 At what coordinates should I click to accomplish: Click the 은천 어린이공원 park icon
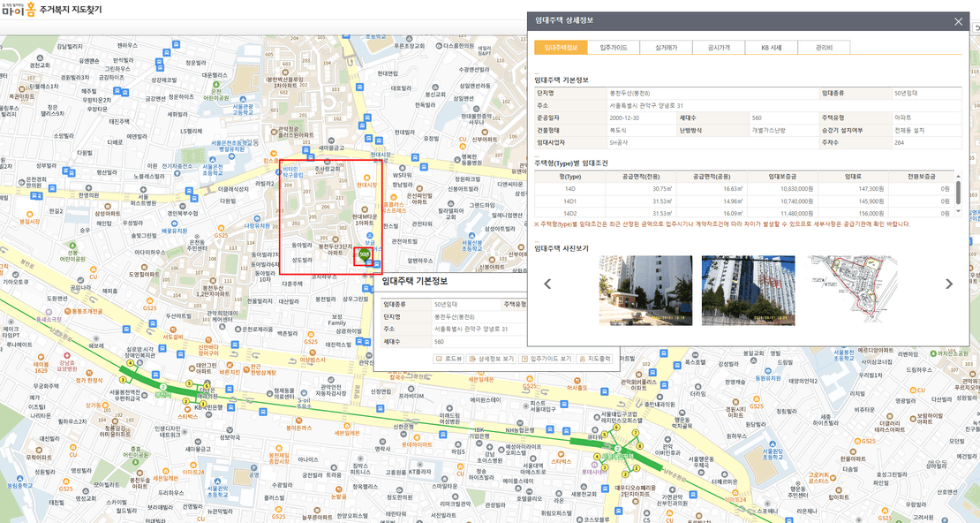(x=216, y=84)
